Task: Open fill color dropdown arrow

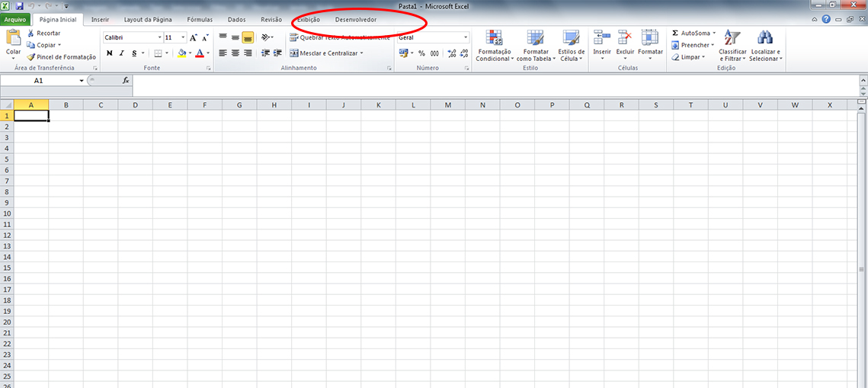Action: [190, 53]
